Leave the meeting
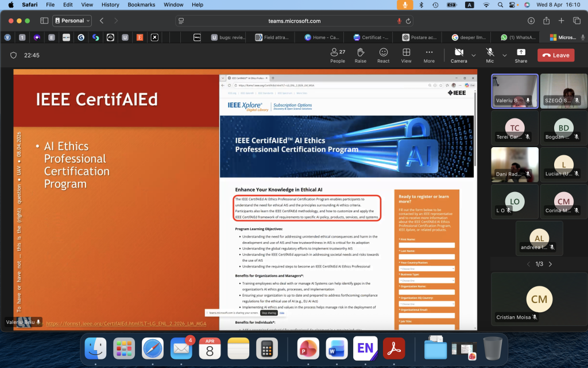Viewport: 588px width, 368px height. tap(556, 55)
